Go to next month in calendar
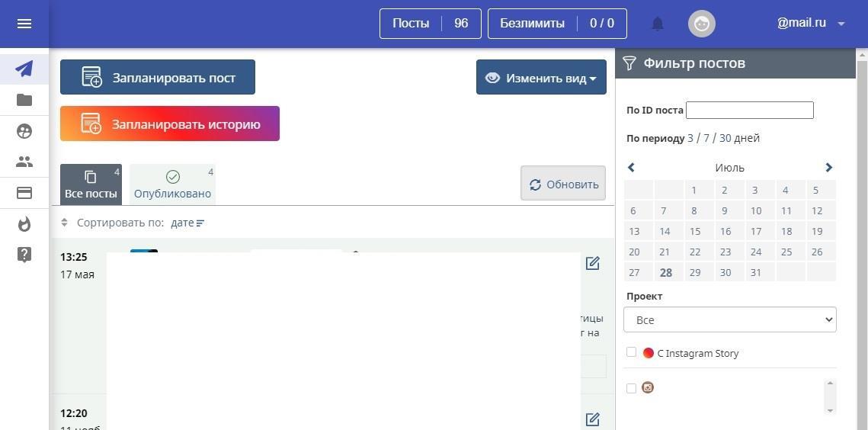 [x=828, y=168]
